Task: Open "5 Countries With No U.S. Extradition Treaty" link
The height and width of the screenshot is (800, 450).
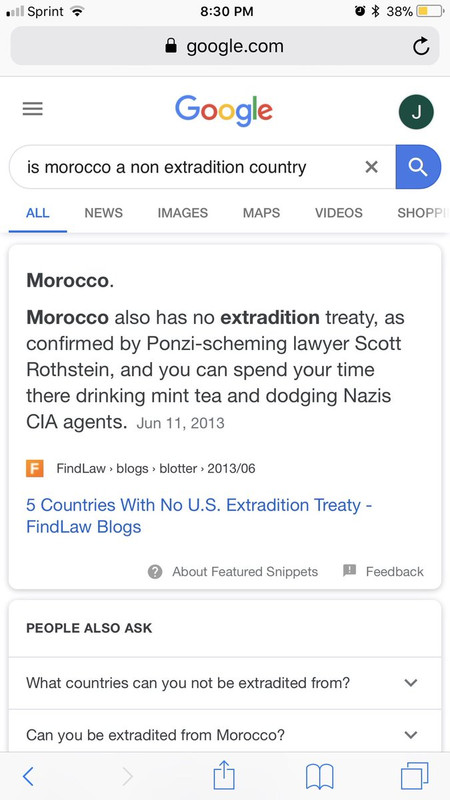Action: 199,516
